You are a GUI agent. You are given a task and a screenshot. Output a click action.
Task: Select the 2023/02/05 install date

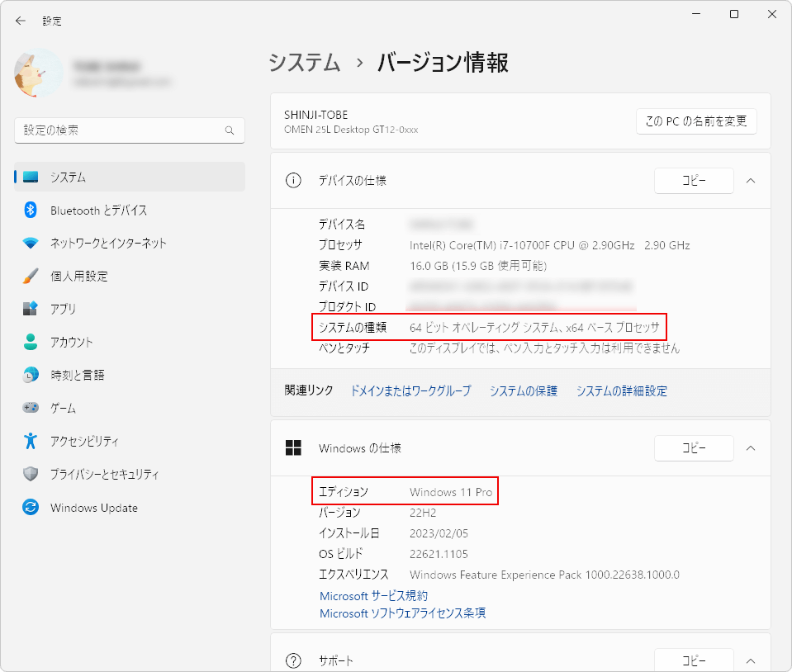click(439, 533)
